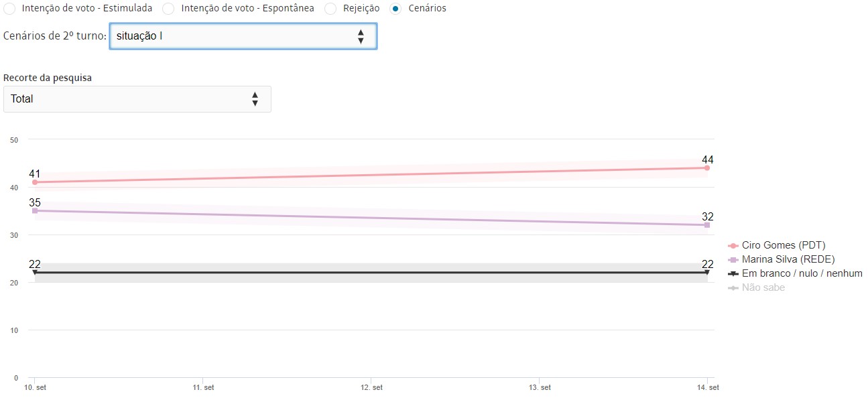The image size is (868, 400).
Task: Hide Em branco / nulo / nenhum series
Action: [x=795, y=273]
